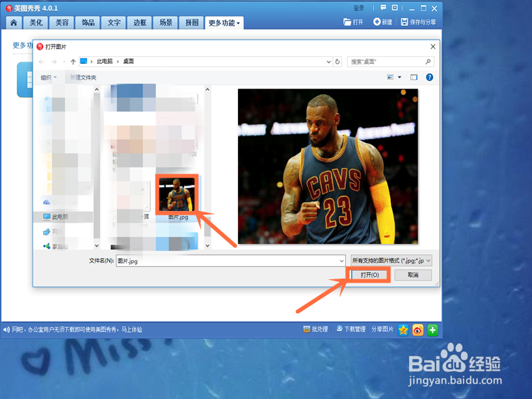Expand the view options dropdown arrow
Screen dimensions: 532x399
coord(400,77)
